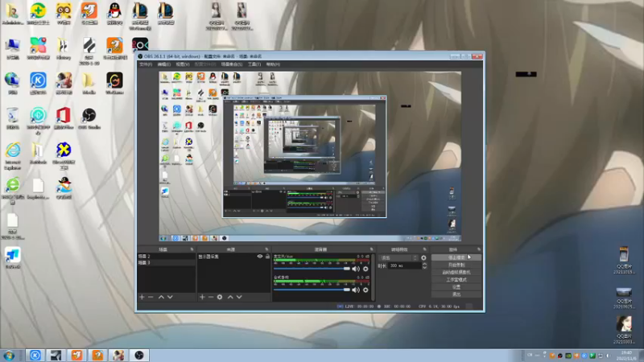Select the History folder on desktop

64,48
